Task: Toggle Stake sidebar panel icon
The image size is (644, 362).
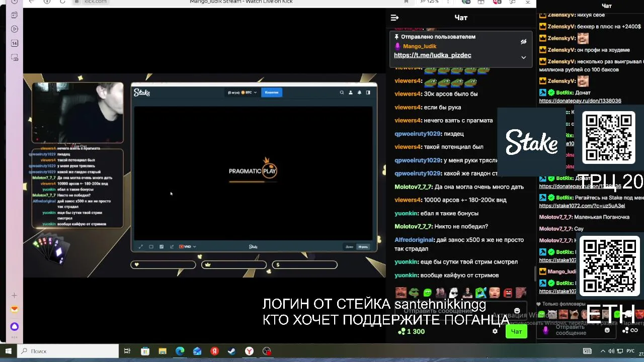Action: tap(368, 93)
